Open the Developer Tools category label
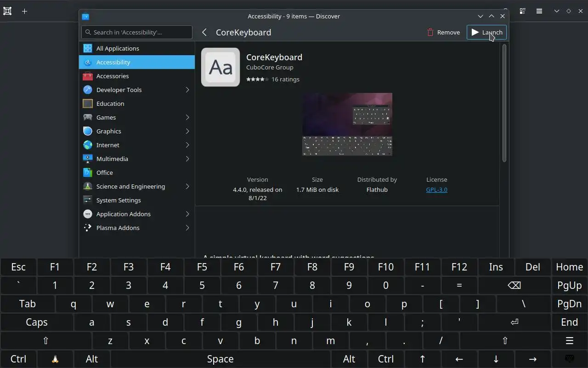Viewport: 588px width, 368px height. point(119,90)
